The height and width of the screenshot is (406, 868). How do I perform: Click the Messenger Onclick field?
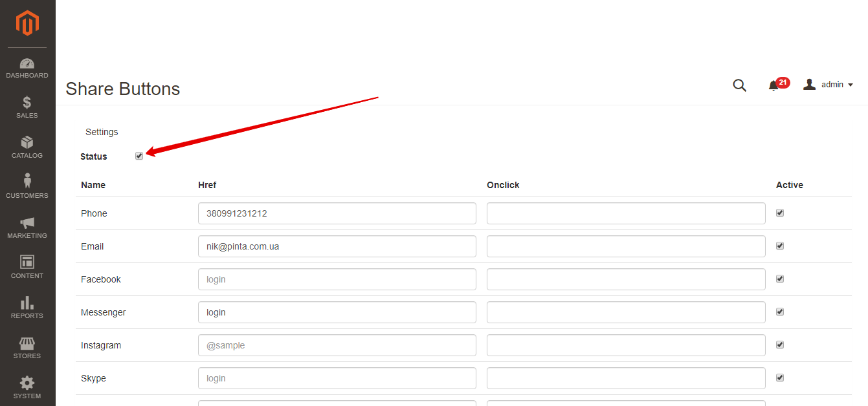tap(626, 312)
